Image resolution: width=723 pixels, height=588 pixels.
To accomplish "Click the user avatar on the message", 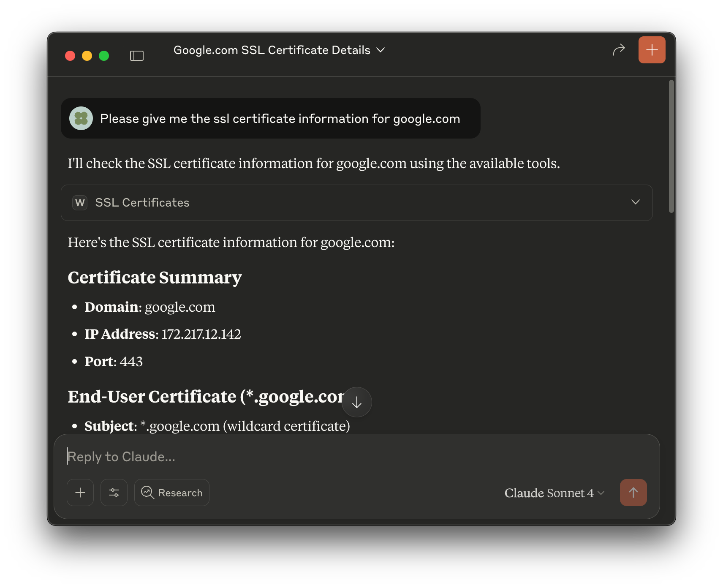I will (81, 118).
